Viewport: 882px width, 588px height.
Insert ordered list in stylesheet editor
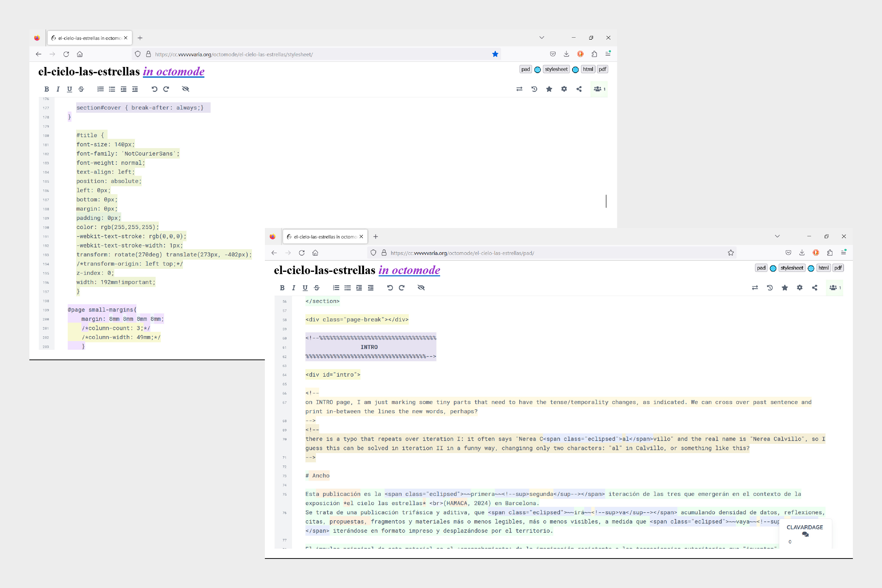click(101, 89)
